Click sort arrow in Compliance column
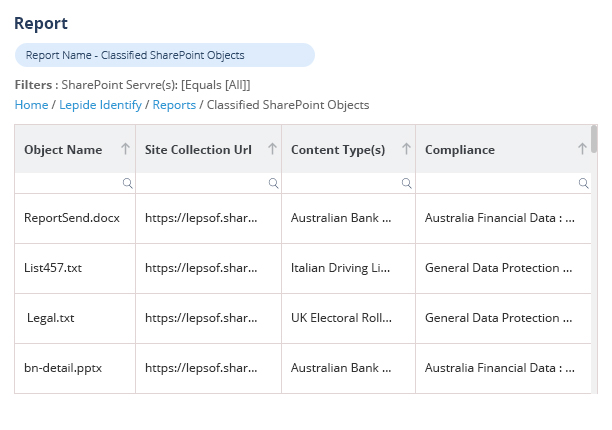The image size is (612, 430). (x=582, y=149)
